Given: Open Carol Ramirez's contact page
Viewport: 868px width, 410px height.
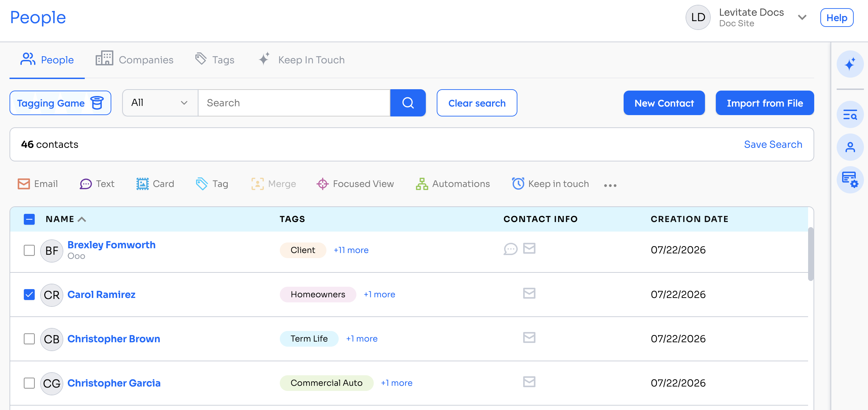Looking at the screenshot, I should pos(101,295).
